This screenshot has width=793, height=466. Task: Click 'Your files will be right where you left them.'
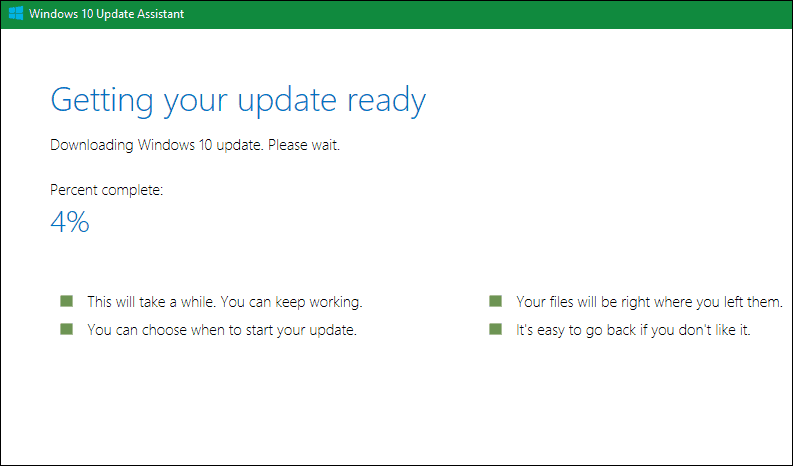click(x=649, y=302)
